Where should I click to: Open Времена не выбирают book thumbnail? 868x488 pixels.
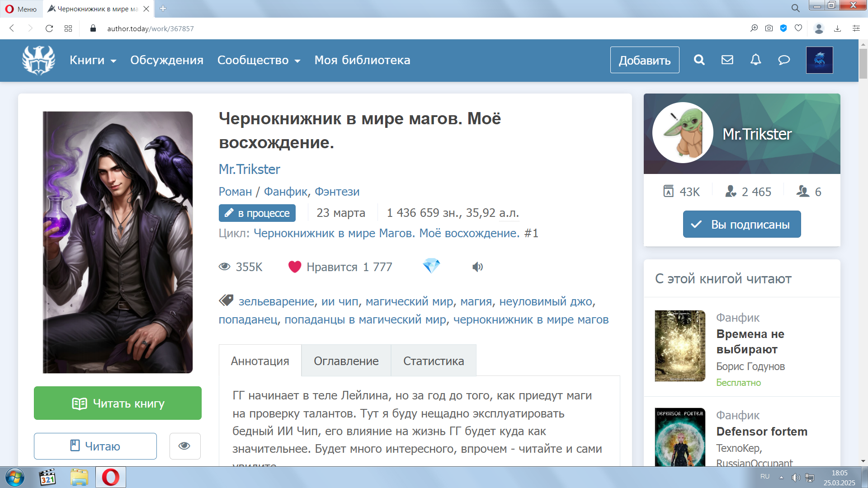point(679,346)
